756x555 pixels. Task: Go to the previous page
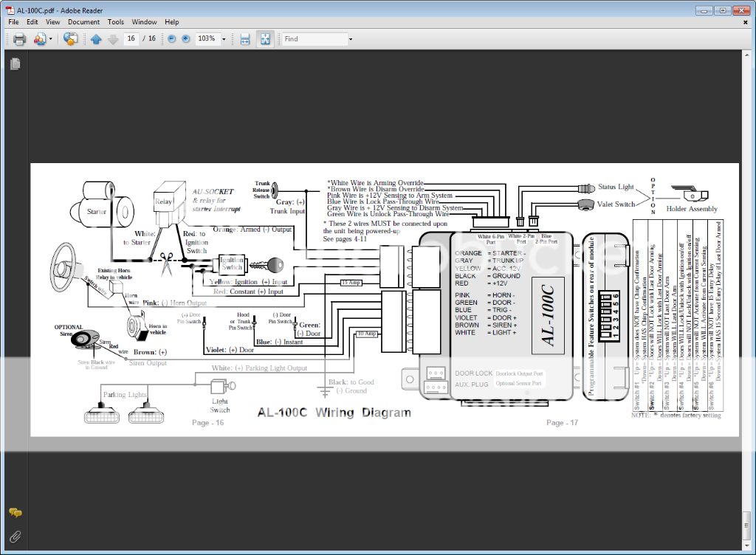[97, 38]
